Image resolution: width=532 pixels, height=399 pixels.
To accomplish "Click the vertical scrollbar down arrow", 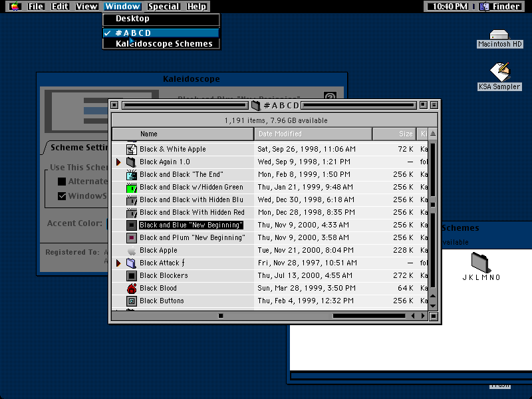I will tap(433, 305).
